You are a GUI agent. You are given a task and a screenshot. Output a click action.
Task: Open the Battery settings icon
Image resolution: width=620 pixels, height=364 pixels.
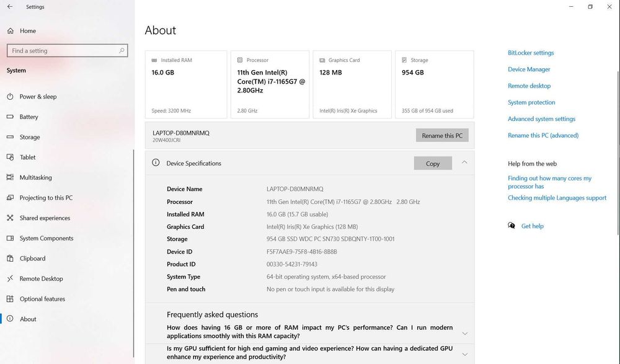pos(10,117)
